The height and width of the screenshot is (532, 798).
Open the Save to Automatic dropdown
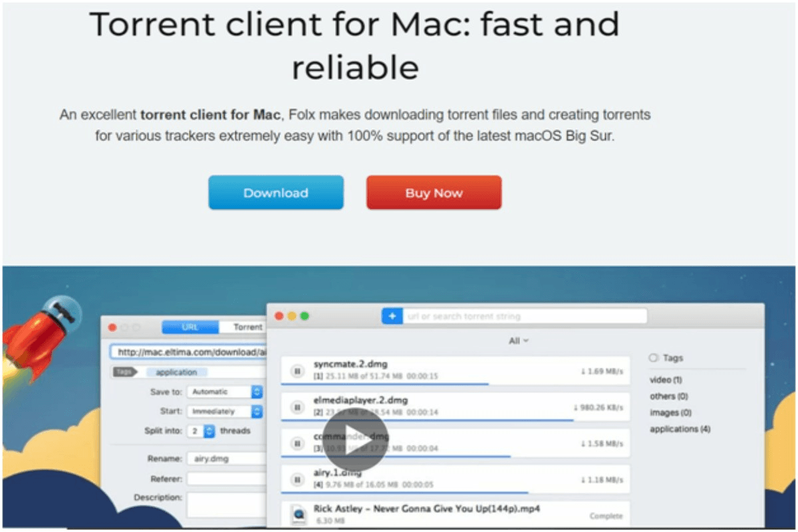(225, 392)
